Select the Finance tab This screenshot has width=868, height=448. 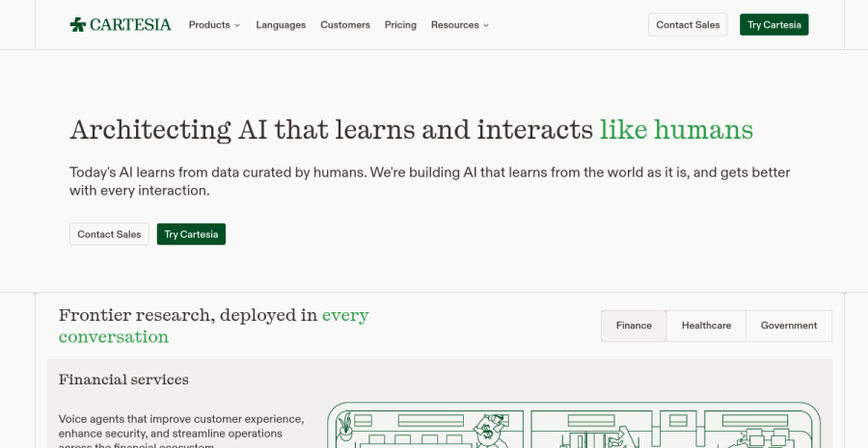[634, 326]
